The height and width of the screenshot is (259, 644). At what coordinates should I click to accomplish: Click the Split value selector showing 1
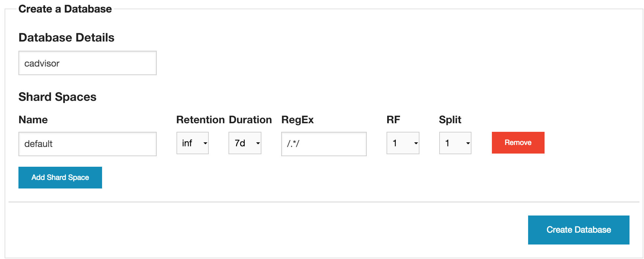455,143
